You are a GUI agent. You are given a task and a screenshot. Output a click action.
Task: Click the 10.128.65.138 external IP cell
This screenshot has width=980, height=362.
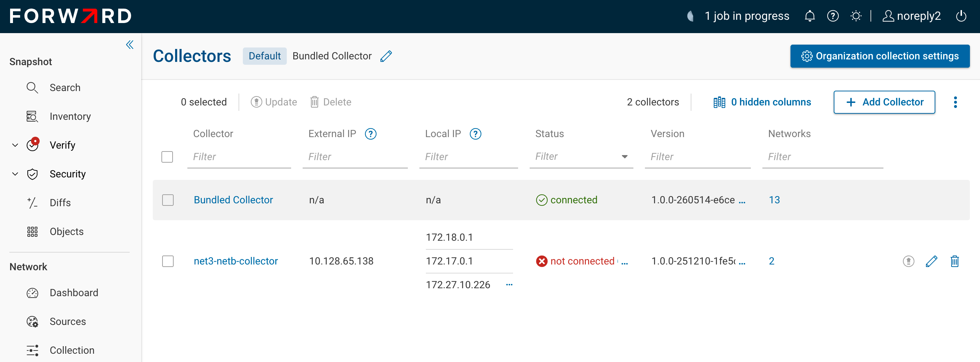pyautogui.click(x=341, y=261)
